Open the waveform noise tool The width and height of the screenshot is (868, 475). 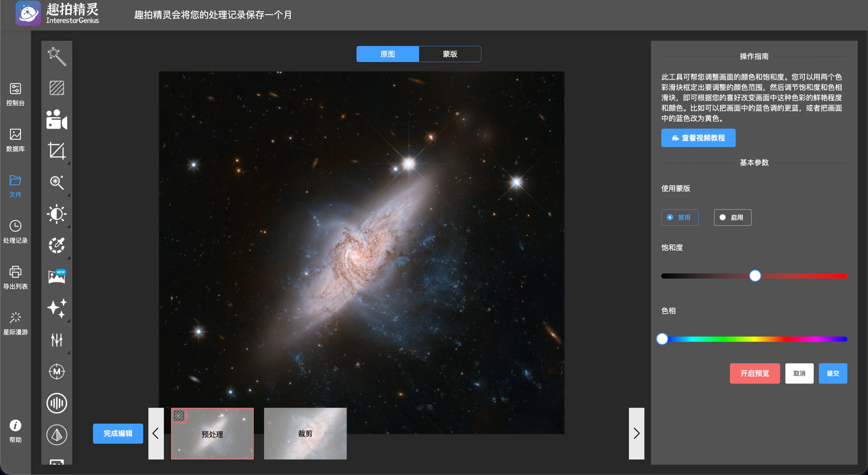click(x=57, y=403)
